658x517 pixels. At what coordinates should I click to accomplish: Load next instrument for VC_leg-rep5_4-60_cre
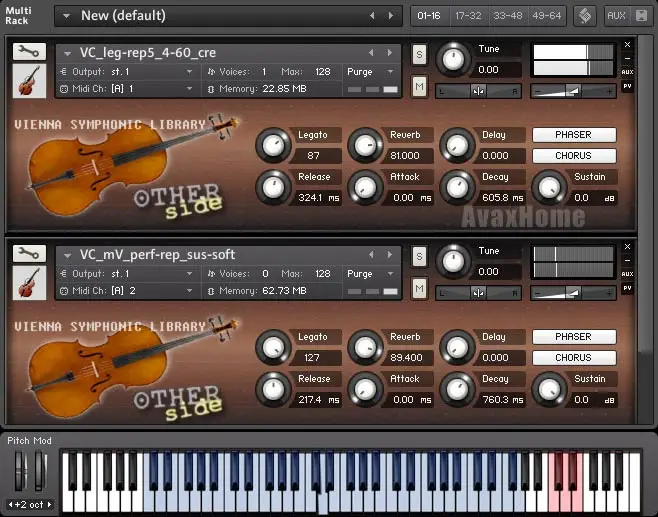tap(390, 52)
